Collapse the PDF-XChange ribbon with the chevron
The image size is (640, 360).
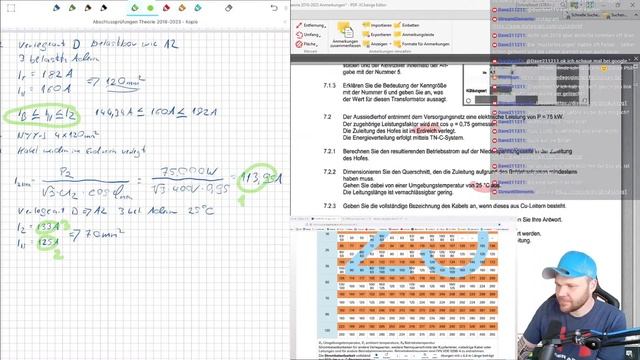tap(636, 15)
